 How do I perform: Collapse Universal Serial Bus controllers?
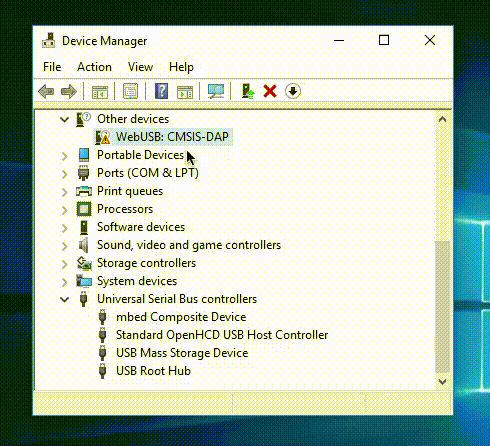coord(64,299)
